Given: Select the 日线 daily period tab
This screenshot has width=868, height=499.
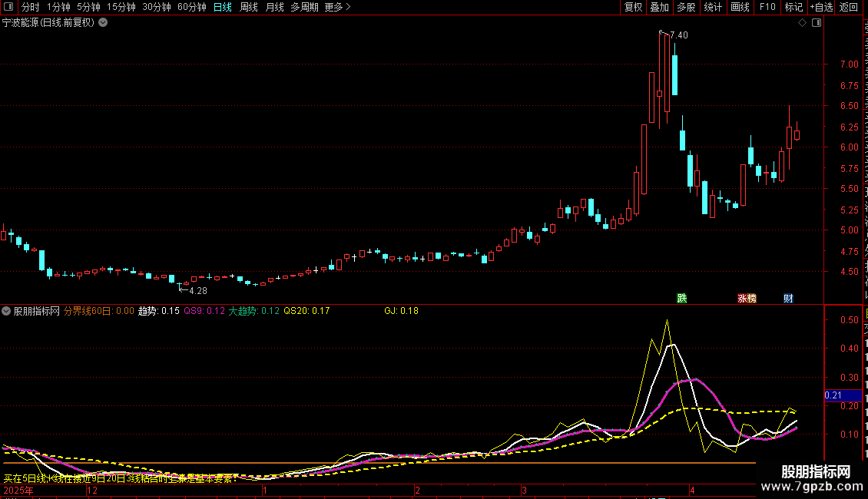Looking at the screenshot, I should pos(223,7).
